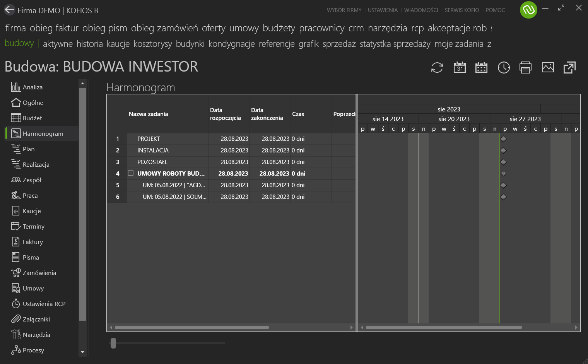Click the sidebar scroll up arrow
Screen dimensions: 588x364
click(x=82, y=83)
